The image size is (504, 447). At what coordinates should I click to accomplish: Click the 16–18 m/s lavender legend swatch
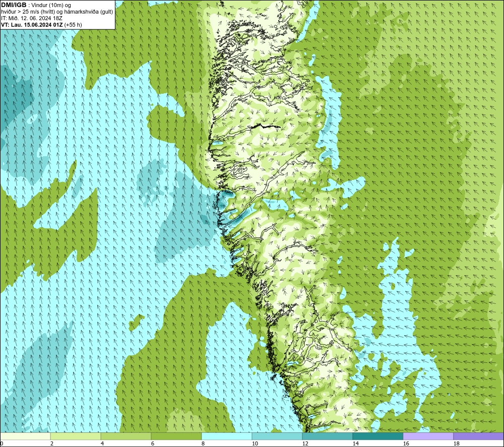(x=428, y=436)
